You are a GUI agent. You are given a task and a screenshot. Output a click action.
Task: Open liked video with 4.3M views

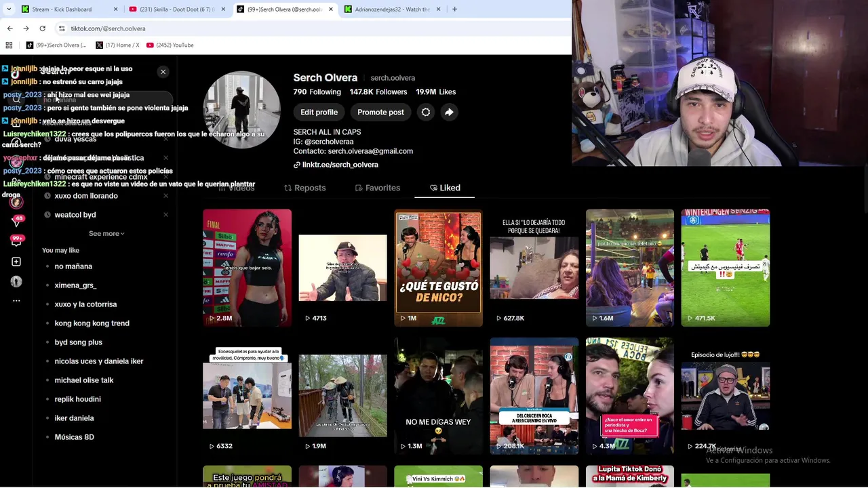(630, 396)
